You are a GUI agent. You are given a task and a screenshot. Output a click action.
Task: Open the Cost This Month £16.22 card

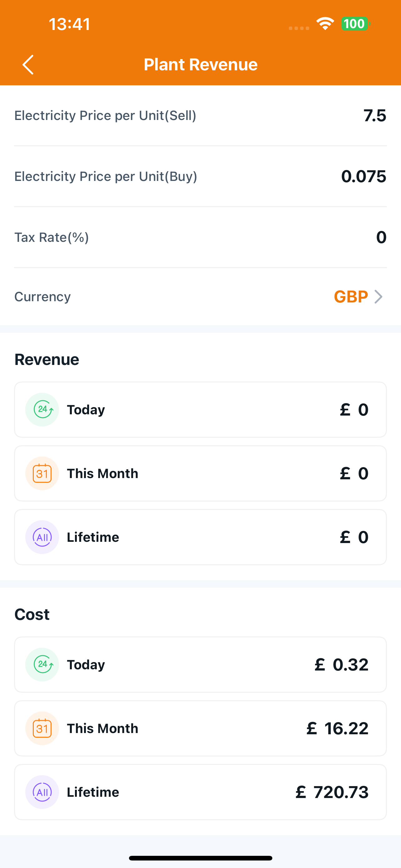(200, 728)
